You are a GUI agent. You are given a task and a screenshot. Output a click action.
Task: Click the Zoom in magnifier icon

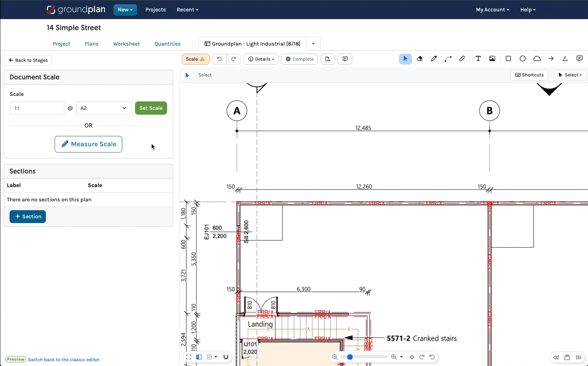coord(394,357)
